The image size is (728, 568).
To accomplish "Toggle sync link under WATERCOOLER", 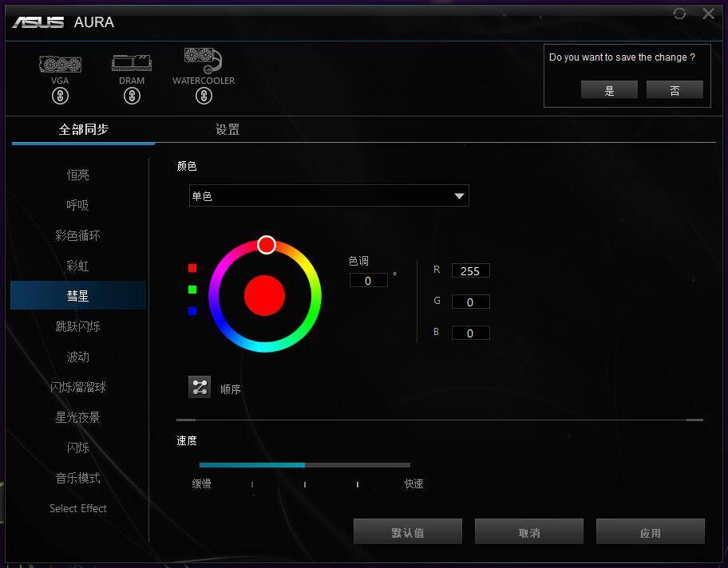I will (x=204, y=96).
